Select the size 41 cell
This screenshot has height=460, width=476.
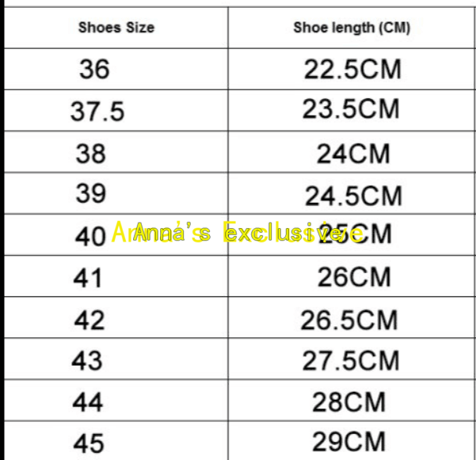coord(88,277)
